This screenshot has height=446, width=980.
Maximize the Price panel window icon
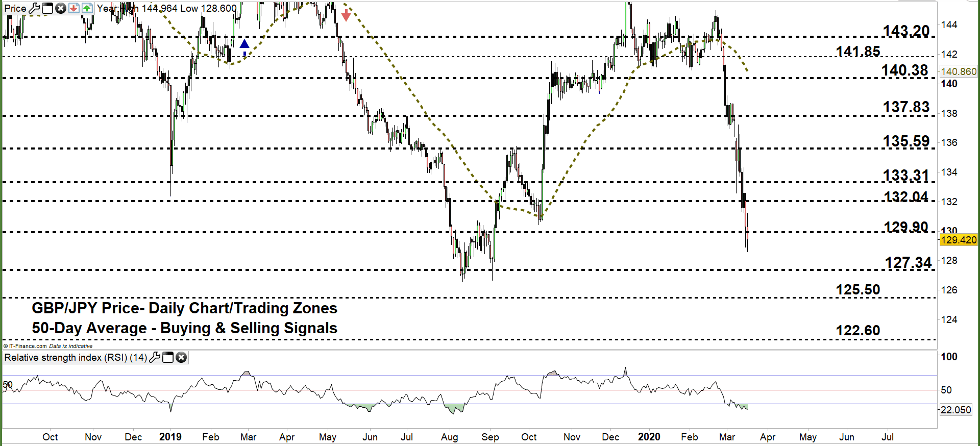pyautogui.click(x=47, y=8)
